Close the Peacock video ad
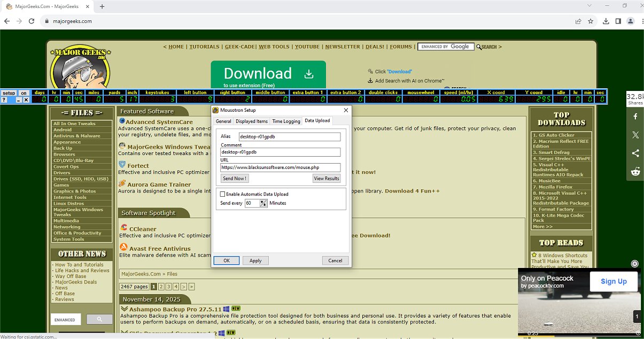This screenshot has height=339, width=644. point(634,264)
